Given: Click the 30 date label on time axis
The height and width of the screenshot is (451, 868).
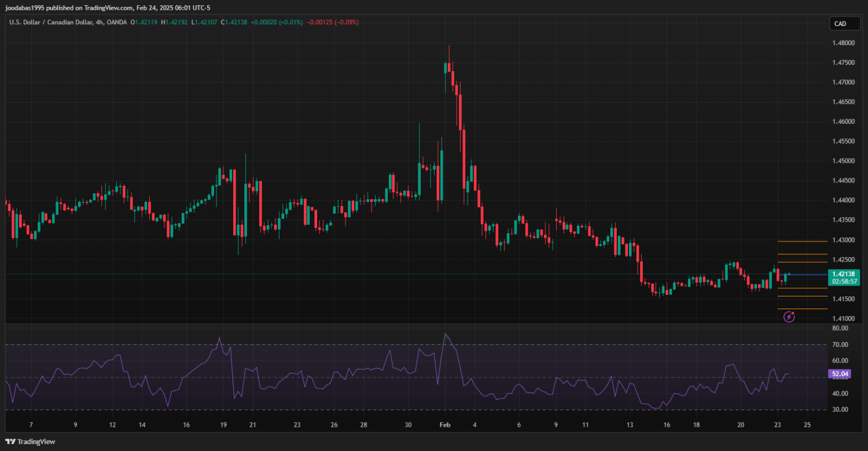Looking at the screenshot, I should pos(408,424).
